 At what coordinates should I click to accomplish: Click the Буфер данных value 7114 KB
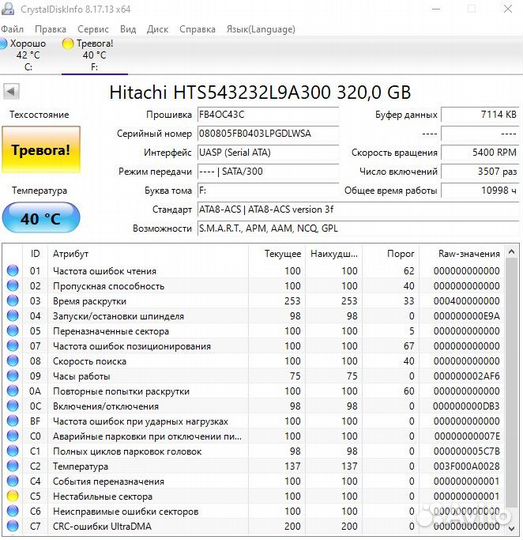click(x=480, y=115)
